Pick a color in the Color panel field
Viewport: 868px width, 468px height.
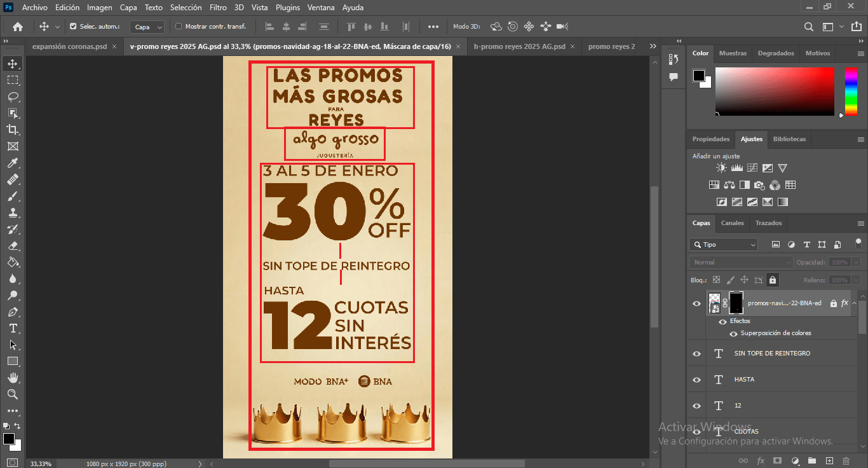775,91
